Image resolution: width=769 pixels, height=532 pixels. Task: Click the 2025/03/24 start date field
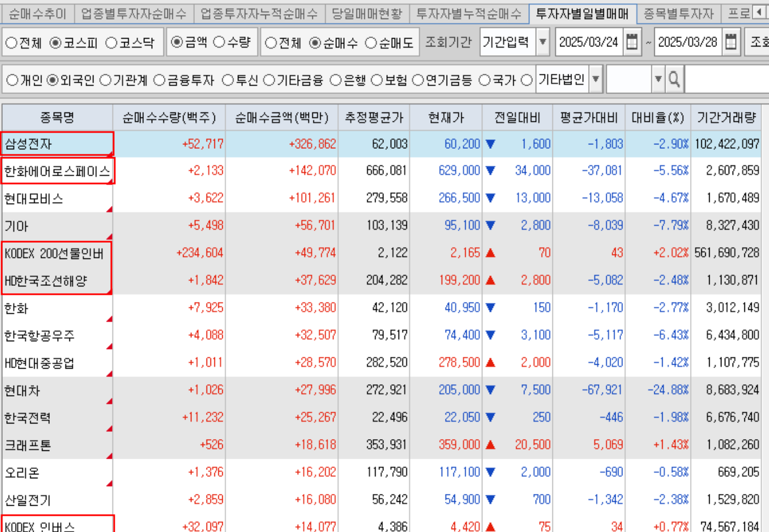pyautogui.click(x=588, y=42)
